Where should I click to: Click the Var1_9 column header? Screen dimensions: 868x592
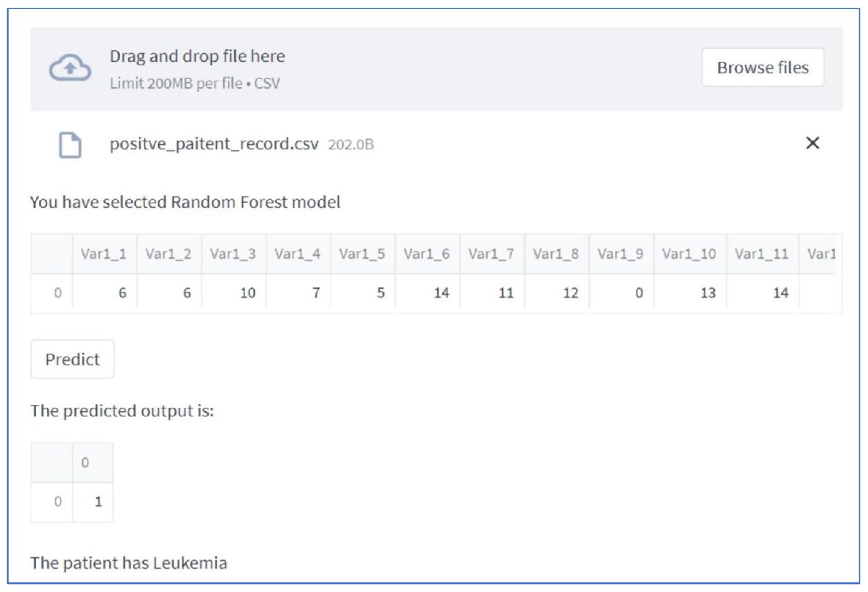tap(620, 254)
